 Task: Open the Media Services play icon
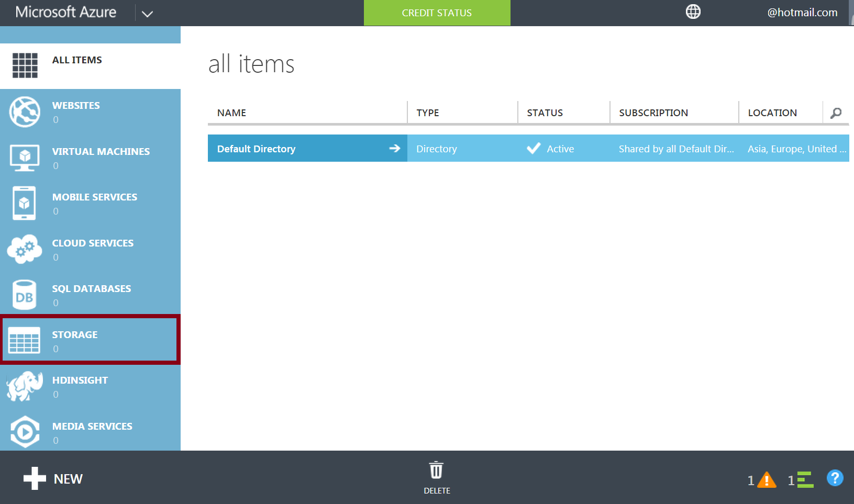tap(25, 432)
